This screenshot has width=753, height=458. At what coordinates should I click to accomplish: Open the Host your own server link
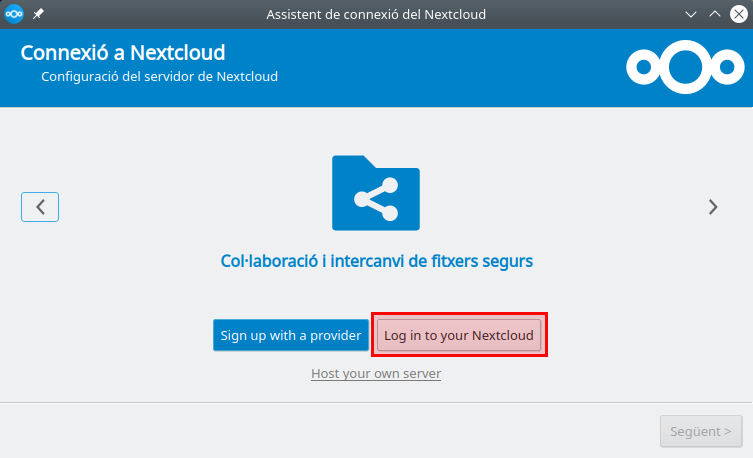tap(376, 373)
